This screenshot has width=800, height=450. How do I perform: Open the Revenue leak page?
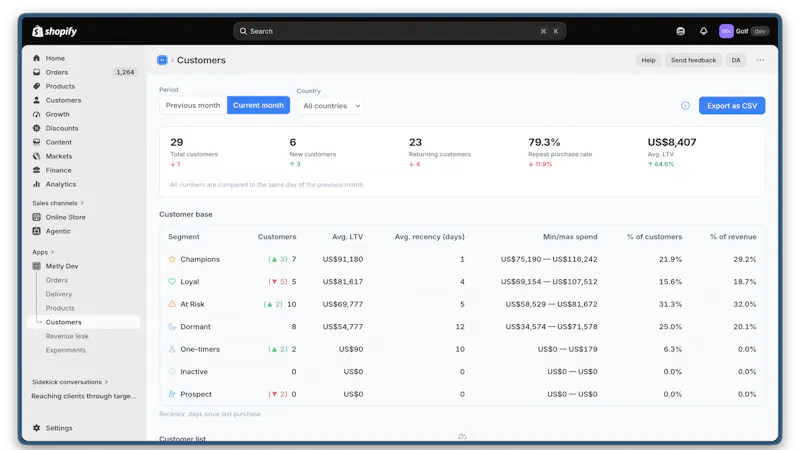click(67, 336)
